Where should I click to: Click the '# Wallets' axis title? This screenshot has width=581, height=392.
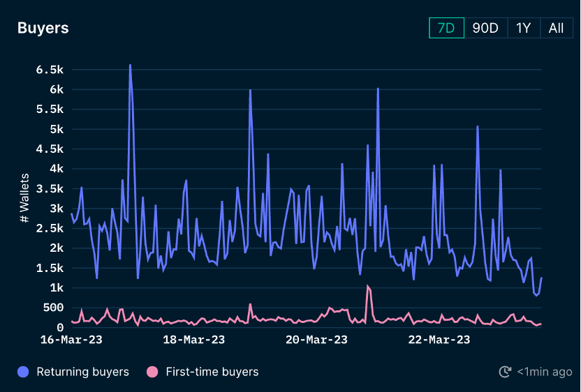pyautogui.click(x=24, y=199)
